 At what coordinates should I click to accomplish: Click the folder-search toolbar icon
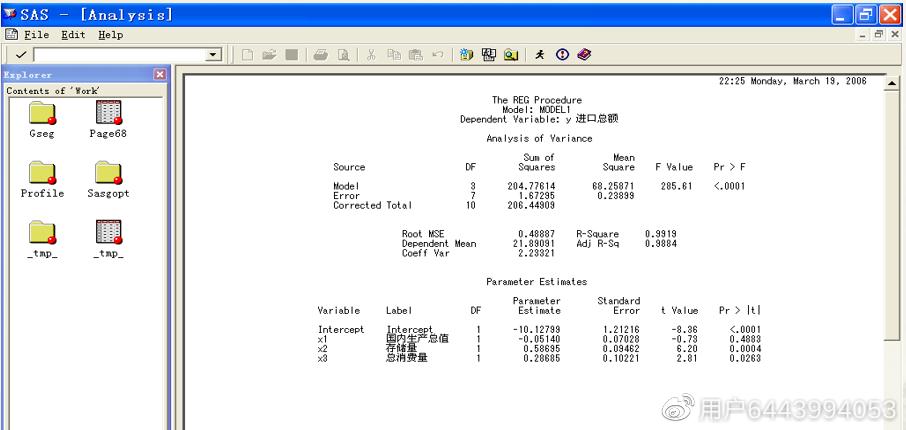pos(511,55)
